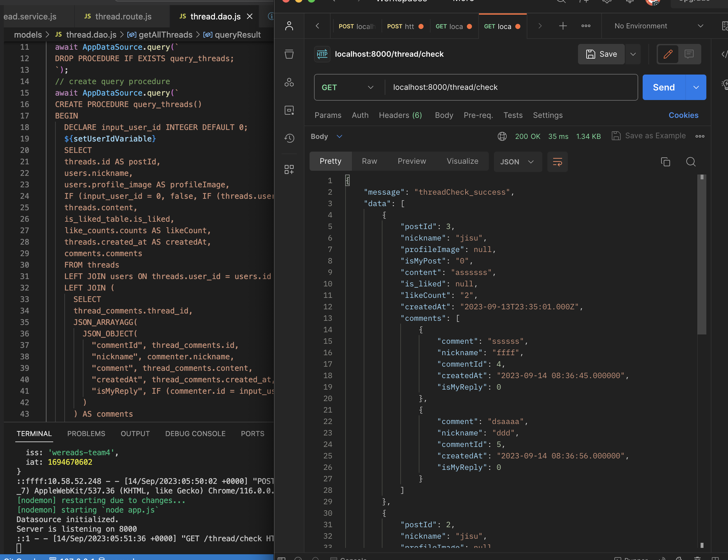728x560 pixels.
Task: Expand the Save options dropdown arrow
Action: [633, 54]
